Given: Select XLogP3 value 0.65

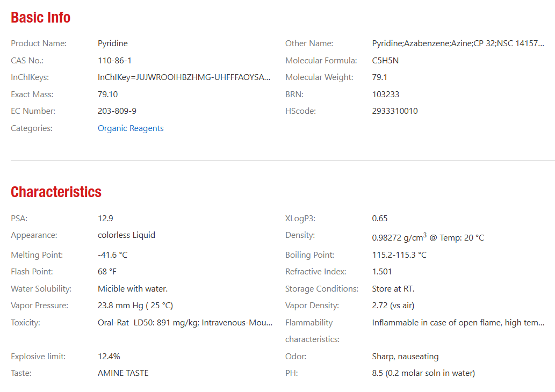Looking at the screenshot, I should pos(379,219).
